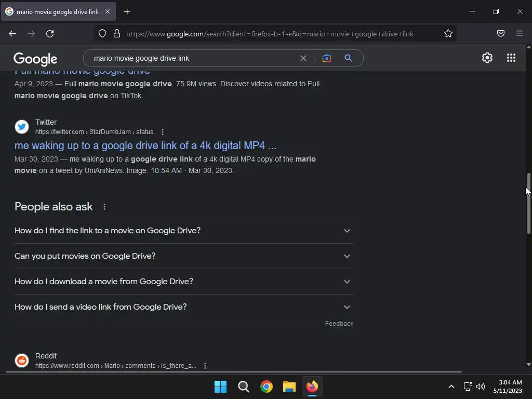
Task: Click the scrollbar down arrow
Action: click(528, 365)
